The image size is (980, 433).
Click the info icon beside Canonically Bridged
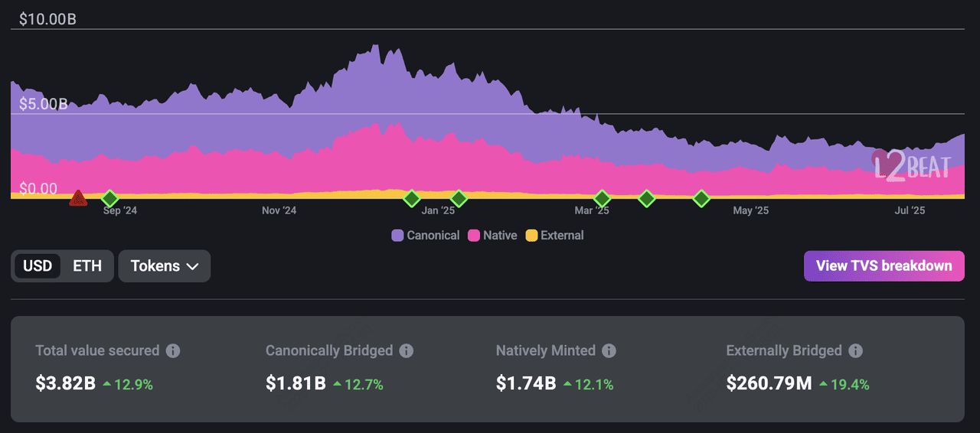click(407, 350)
